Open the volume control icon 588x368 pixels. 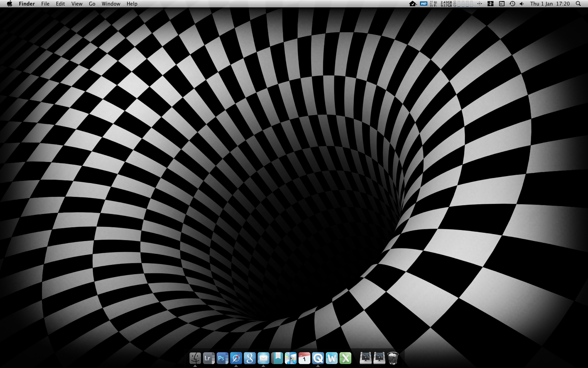tap(521, 4)
